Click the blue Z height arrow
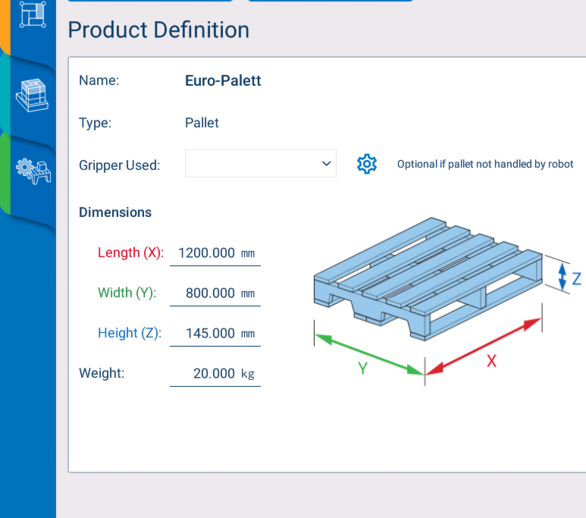586x518 pixels. tap(562, 277)
